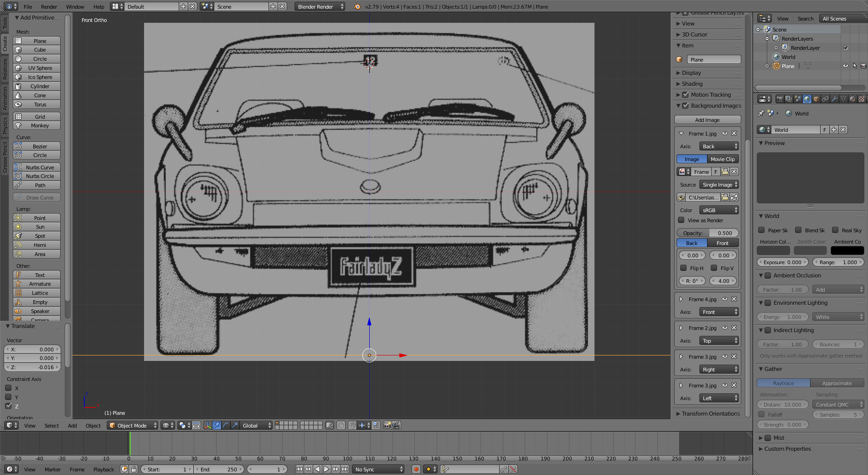Enable View as Render checkbox
Viewport: 868px width, 475px height.
[x=682, y=220]
